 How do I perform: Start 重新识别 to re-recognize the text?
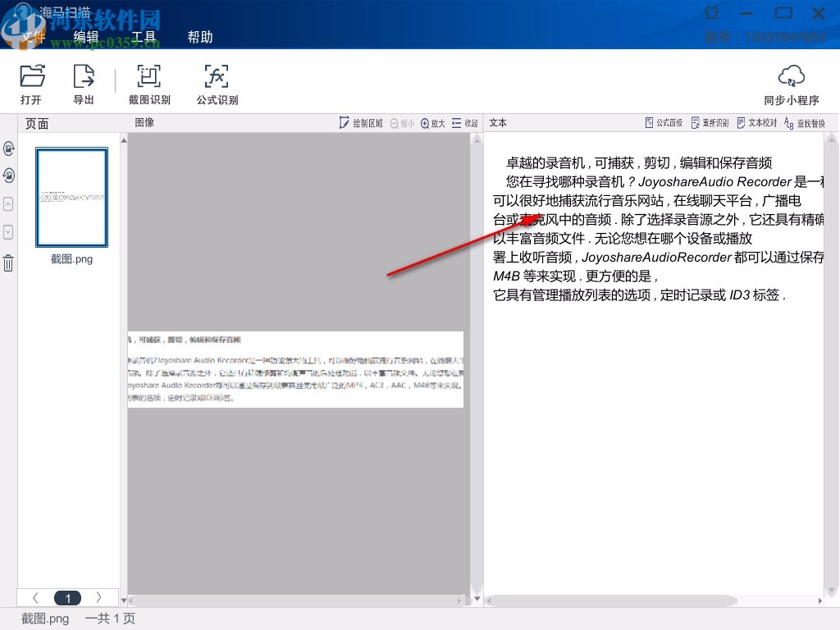click(709, 122)
